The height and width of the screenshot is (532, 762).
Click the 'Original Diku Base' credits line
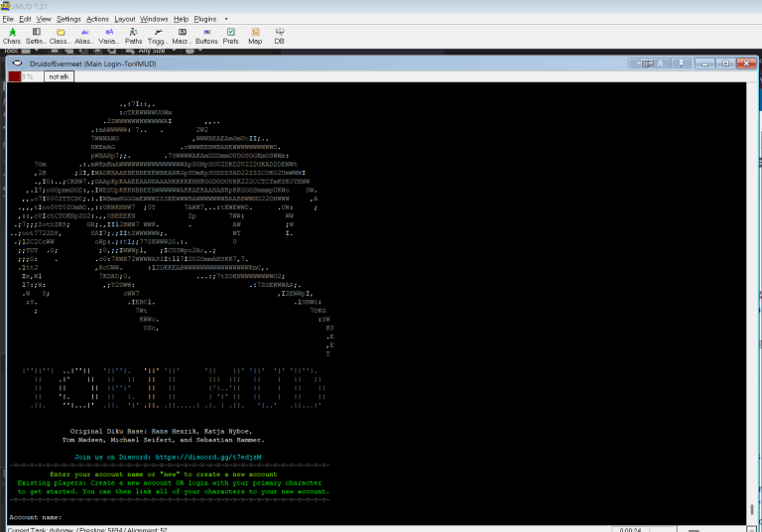(161, 432)
